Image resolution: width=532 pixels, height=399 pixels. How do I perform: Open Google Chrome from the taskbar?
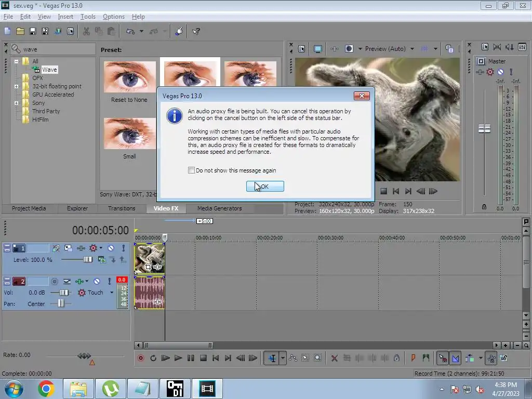pyautogui.click(x=46, y=389)
